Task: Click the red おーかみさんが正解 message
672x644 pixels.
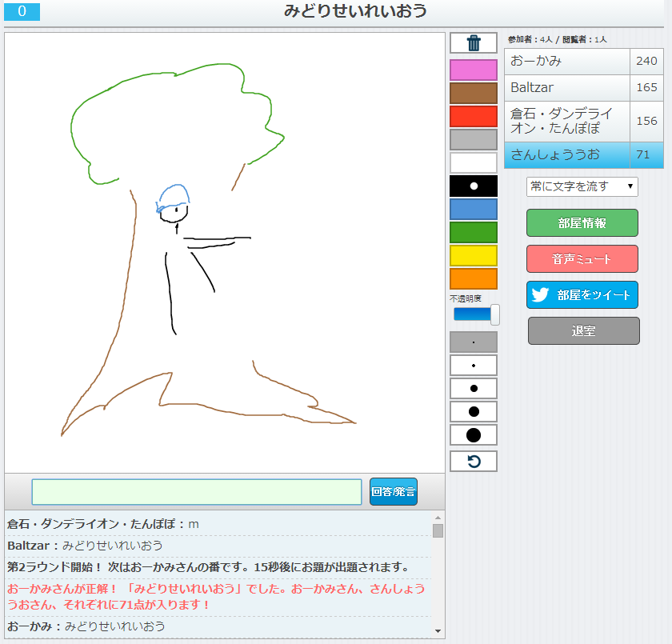Action: click(216, 597)
